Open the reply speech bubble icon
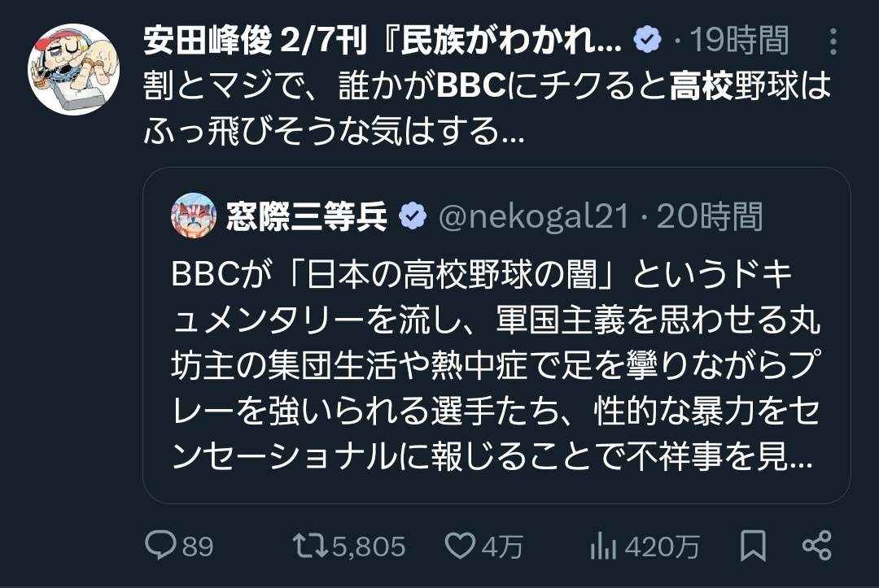 [x=160, y=545]
